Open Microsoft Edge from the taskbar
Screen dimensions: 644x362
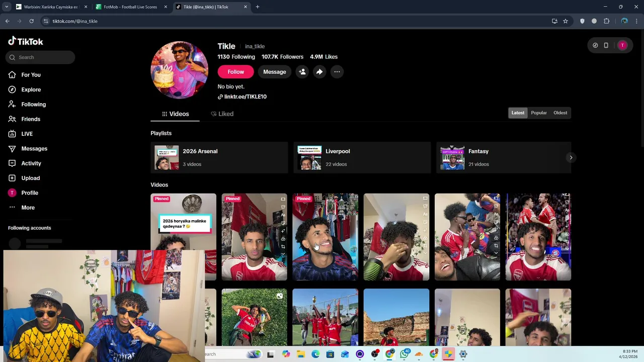[315, 354]
